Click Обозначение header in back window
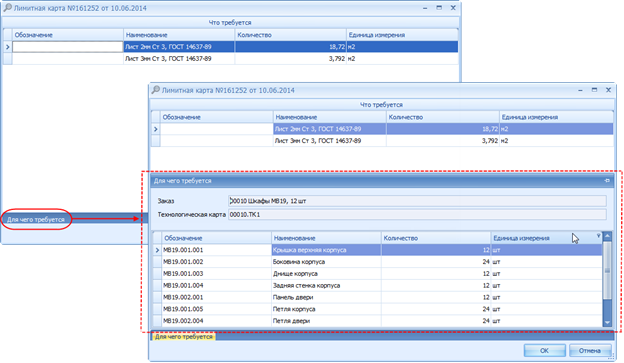624x363 pixels. pos(68,35)
